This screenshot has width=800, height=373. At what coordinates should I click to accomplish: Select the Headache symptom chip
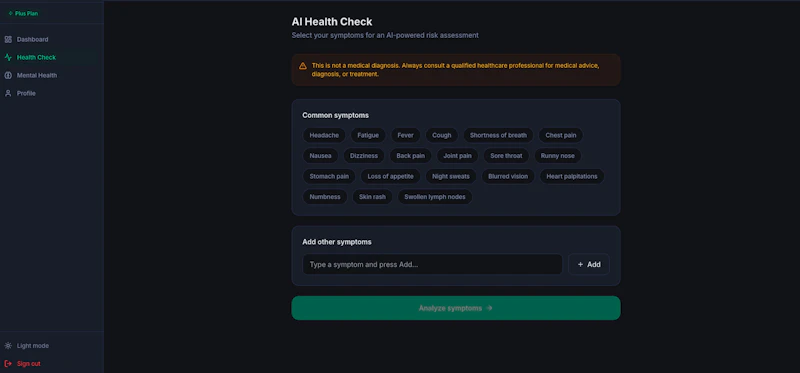[324, 135]
